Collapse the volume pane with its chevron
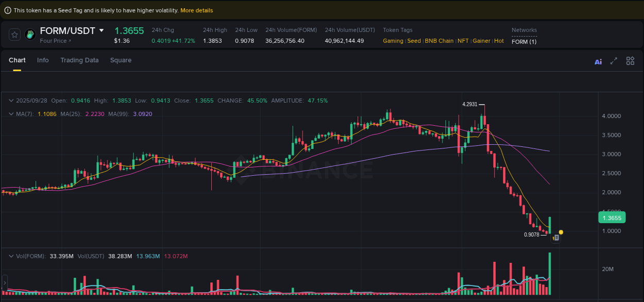The image size is (644, 302). (11, 255)
